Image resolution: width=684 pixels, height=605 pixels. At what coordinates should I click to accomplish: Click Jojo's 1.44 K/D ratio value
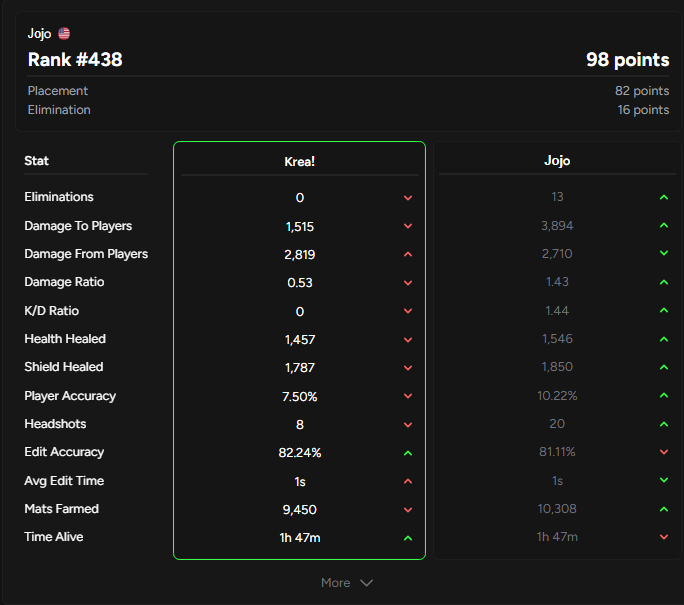pos(557,311)
